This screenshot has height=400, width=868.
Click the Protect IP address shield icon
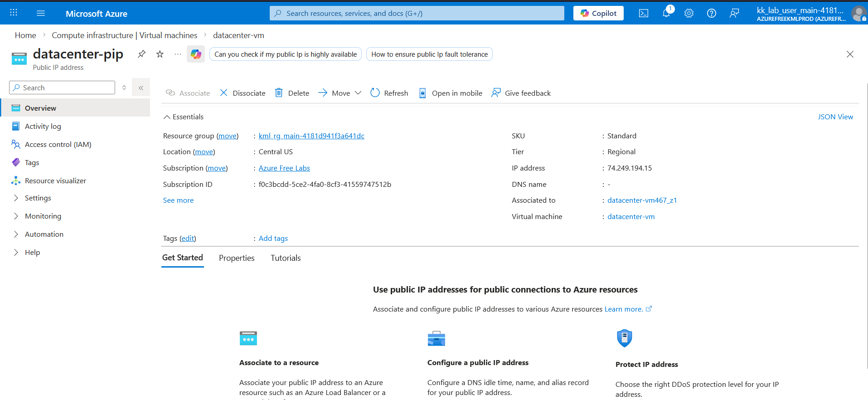pos(625,338)
